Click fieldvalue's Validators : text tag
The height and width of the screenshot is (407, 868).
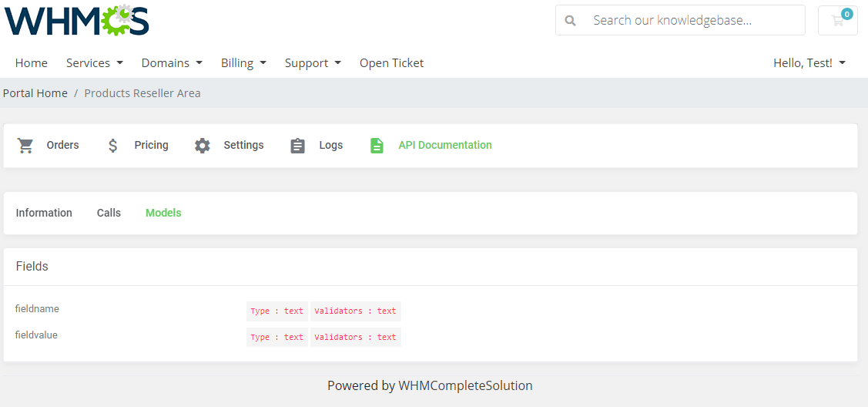pos(355,337)
